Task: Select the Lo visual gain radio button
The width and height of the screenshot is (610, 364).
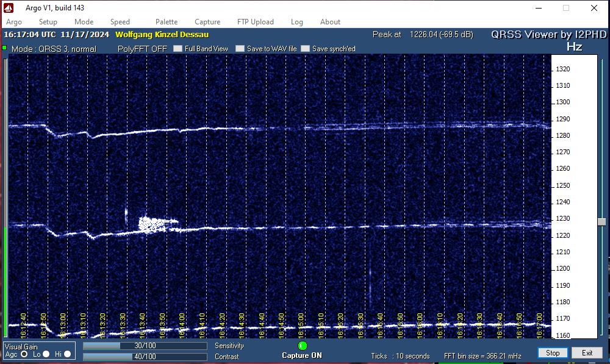Action: 46,354
